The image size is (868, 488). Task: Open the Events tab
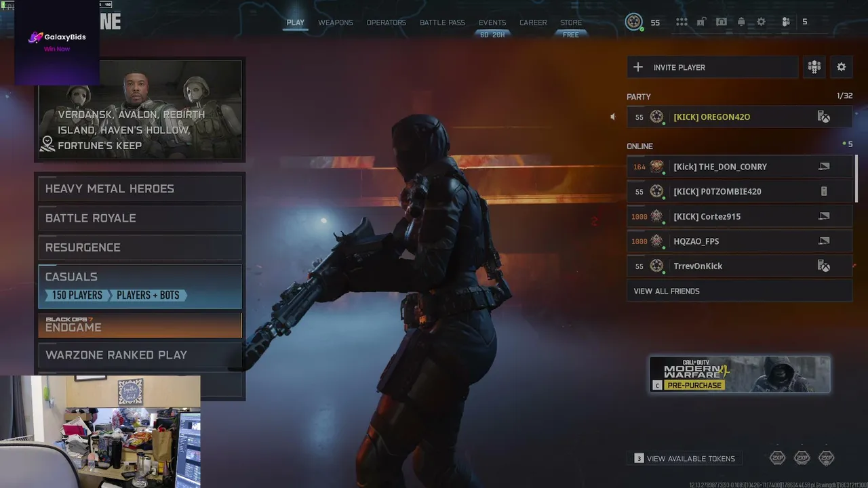coord(492,22)
